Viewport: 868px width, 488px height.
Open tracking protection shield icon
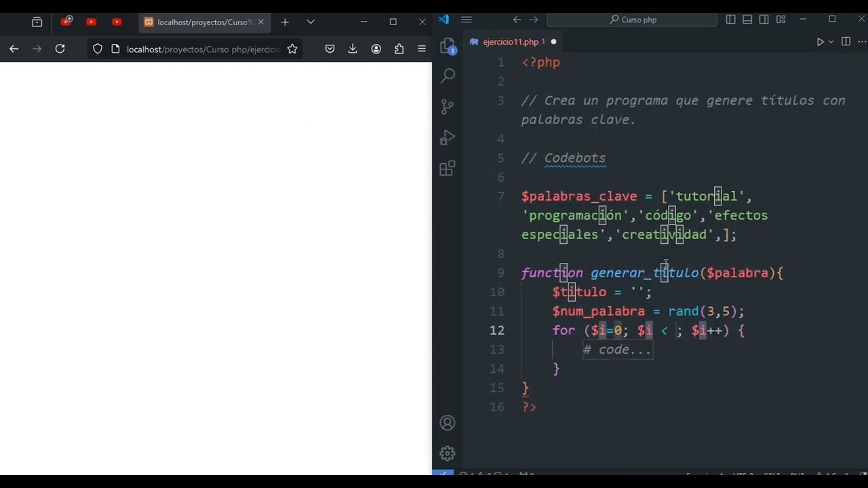98,49
